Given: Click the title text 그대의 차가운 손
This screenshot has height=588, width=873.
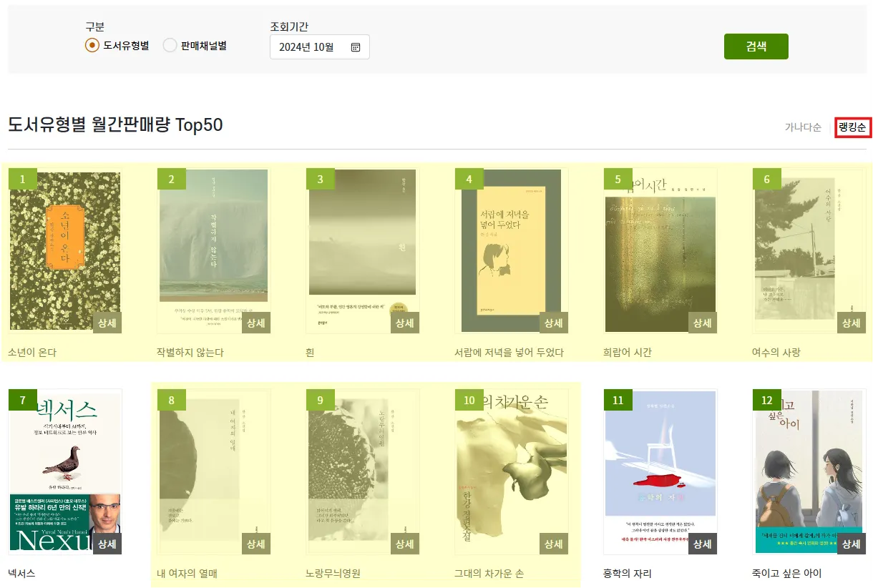Looking at the screenshot, I should click(489, 574).
